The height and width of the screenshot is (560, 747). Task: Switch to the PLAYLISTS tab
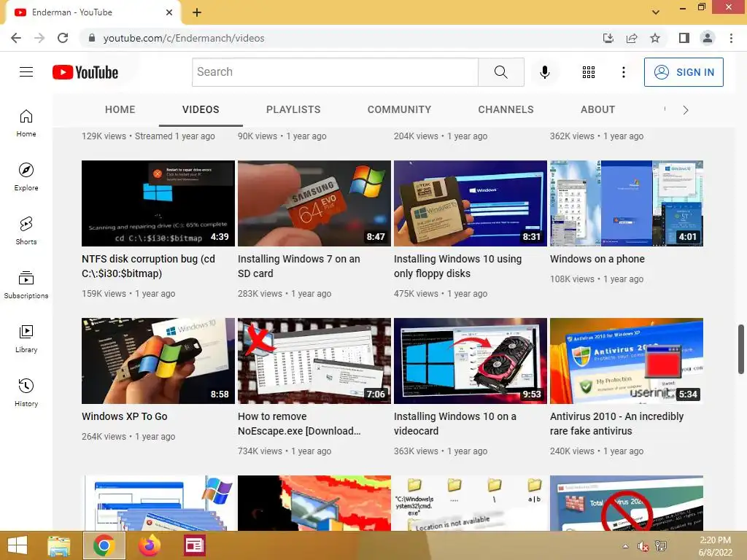pyautogui.click(x=293, y=109)
